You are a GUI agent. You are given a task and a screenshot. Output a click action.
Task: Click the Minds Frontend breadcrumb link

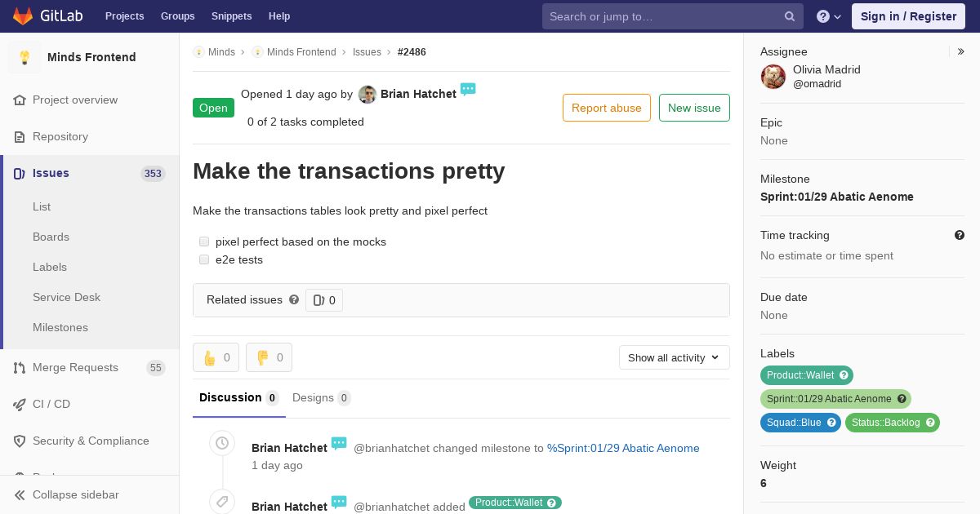[x=301, y=52]
